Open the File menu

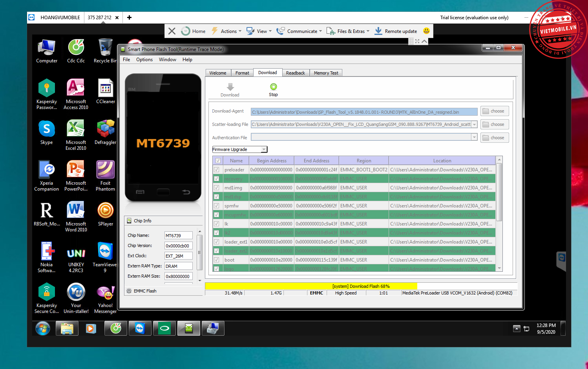tap(126, 60)
